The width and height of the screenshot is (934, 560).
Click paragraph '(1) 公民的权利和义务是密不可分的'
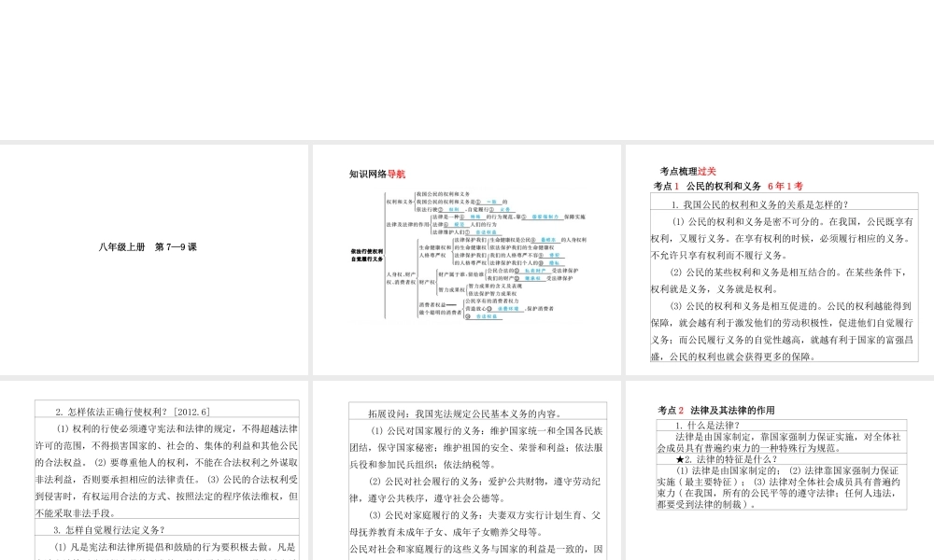pos(782,238)
